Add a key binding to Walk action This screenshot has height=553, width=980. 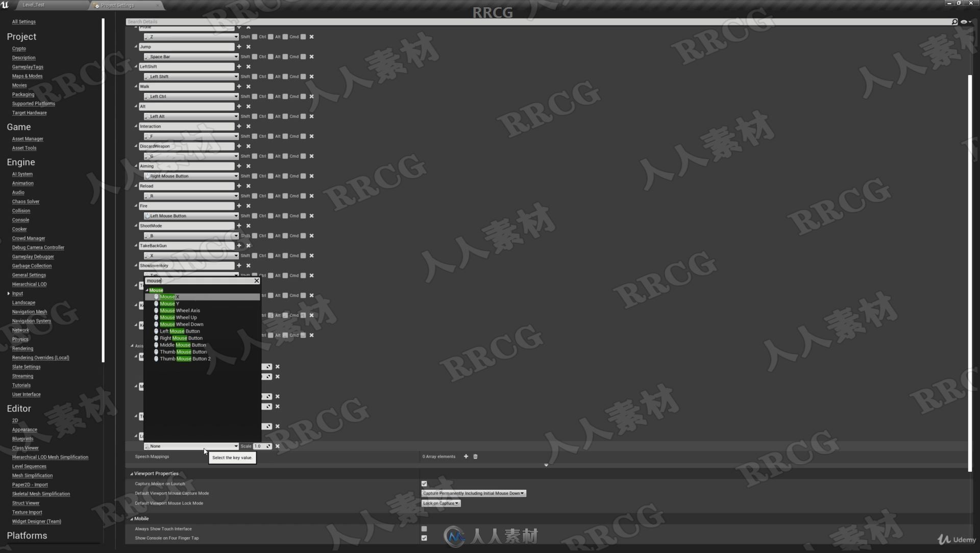[x=239, y=86]
